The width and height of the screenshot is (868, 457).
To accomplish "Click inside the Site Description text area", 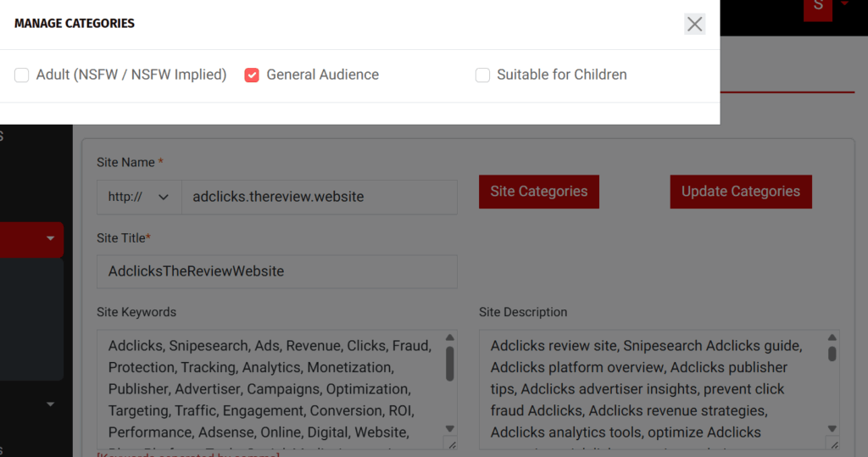I will tap(652, 389).
